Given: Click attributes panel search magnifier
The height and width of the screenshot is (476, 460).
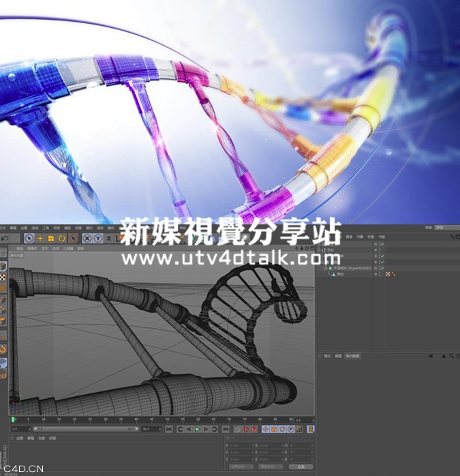Looking at the screenshot, I should click(452, 356).
